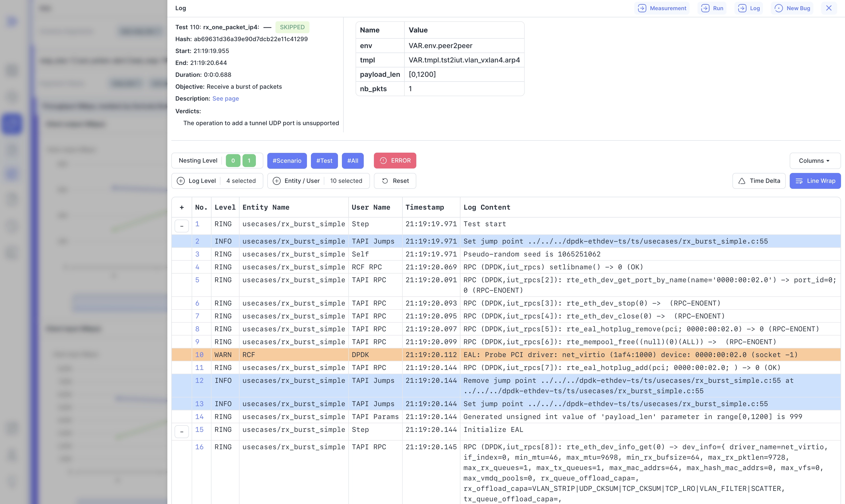Select the #Test filter tag
This screenshot has width=845, height=504.
pyautogui.click(x=324, y=161)
